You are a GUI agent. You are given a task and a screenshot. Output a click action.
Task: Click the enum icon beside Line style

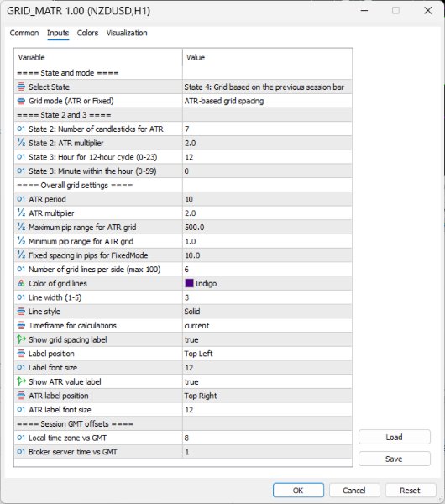[x=21, y=312]
